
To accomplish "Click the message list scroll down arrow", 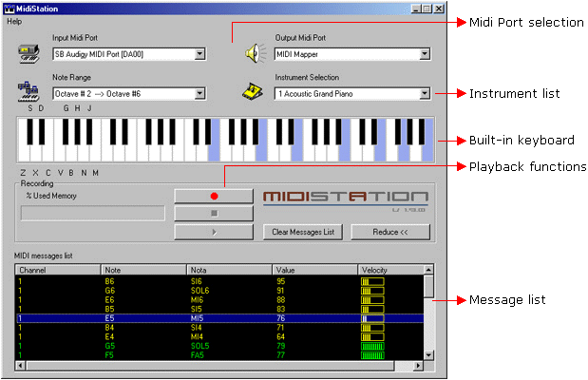I will pos(428,355).
